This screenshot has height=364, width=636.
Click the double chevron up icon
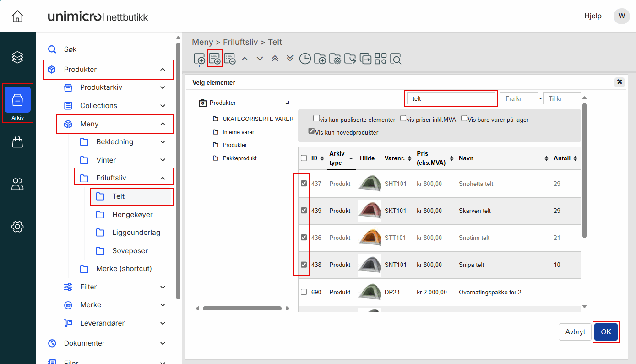tap(275, 59)
